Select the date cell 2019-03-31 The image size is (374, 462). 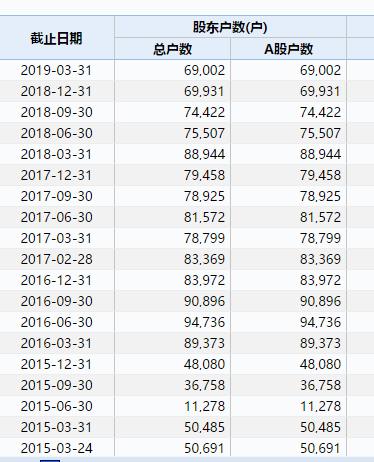(56, 70)
